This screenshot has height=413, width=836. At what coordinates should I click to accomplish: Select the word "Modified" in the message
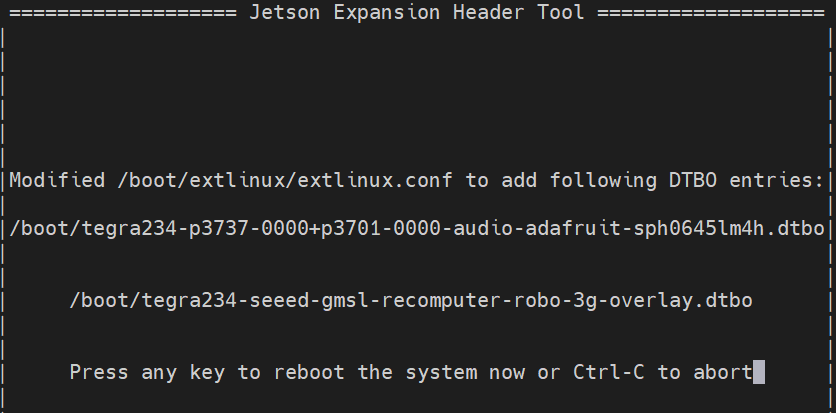click(x=58, y=181)
